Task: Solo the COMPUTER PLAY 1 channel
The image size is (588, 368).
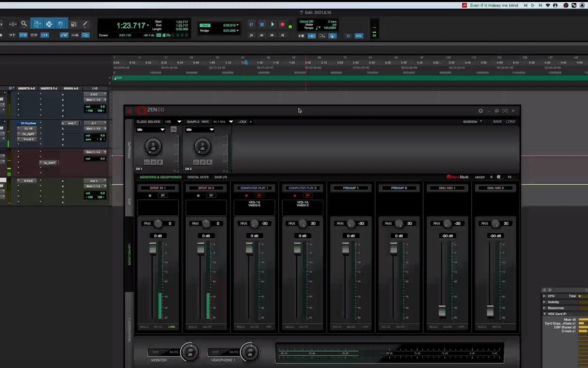Action: point(241,327)
